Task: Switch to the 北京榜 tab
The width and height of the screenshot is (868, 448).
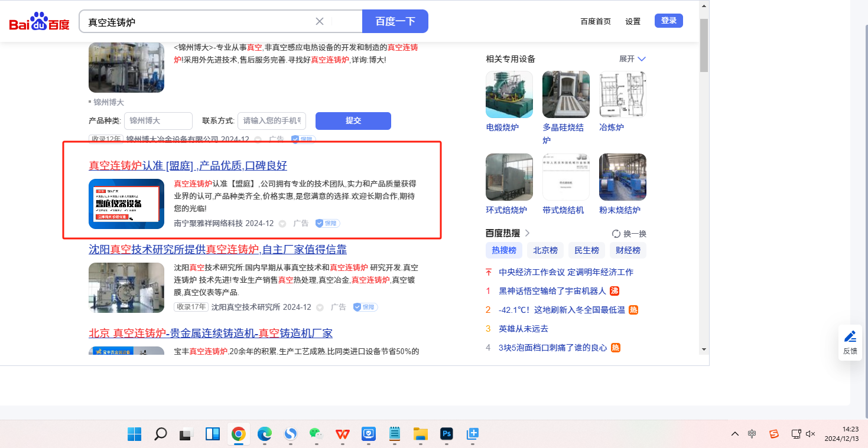Action: [545, 250]
